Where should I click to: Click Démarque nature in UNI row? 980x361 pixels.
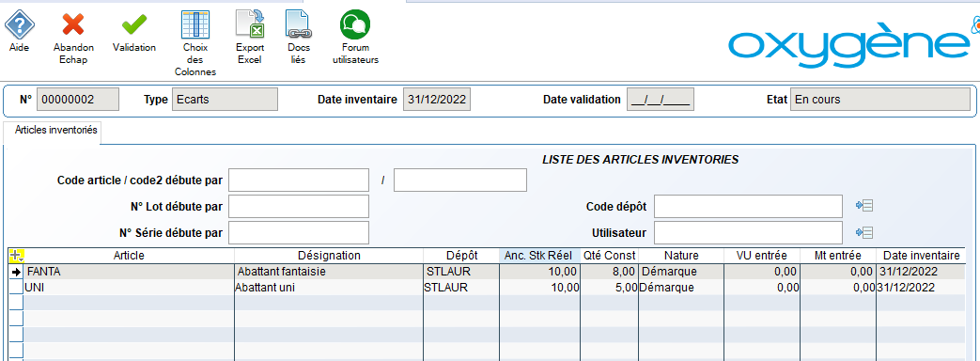coord(681,288)
